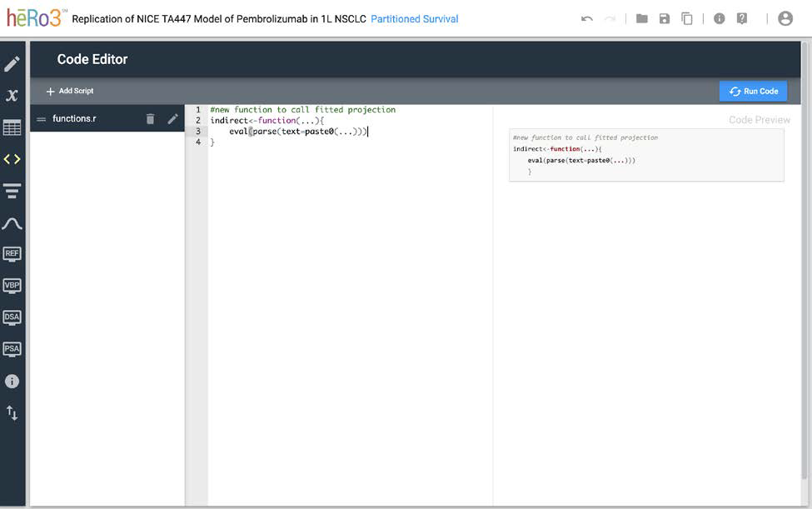Image resolution: width=812 pixels, height=509 pixels.
Task: Select the Code Editor tool in the sidebar
Action: 12,158
